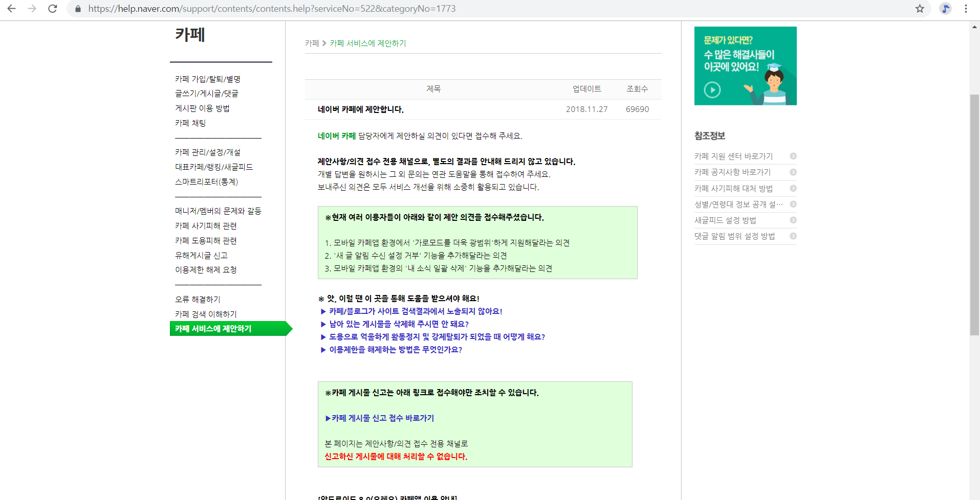Click the lock icon in the address bar

pyautogui.click(x=78, y=9)
